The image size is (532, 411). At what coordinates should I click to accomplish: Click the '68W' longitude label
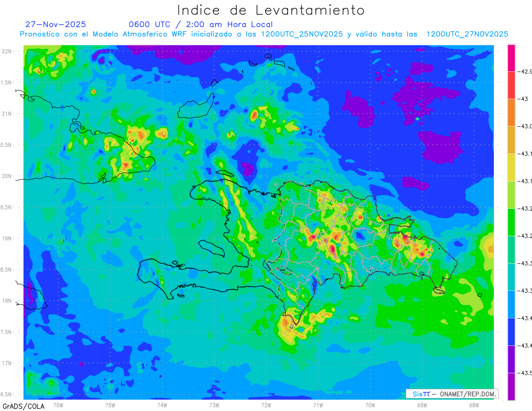[473, 405]
